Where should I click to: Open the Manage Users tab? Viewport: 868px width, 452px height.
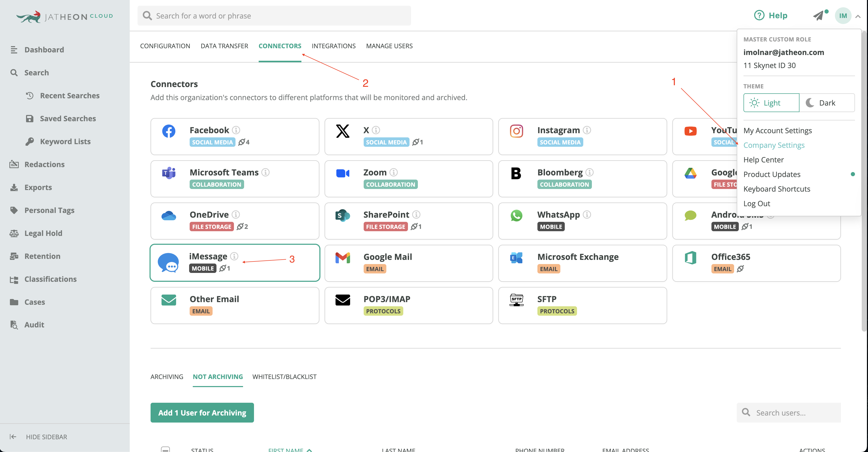(x=389, y=46)
